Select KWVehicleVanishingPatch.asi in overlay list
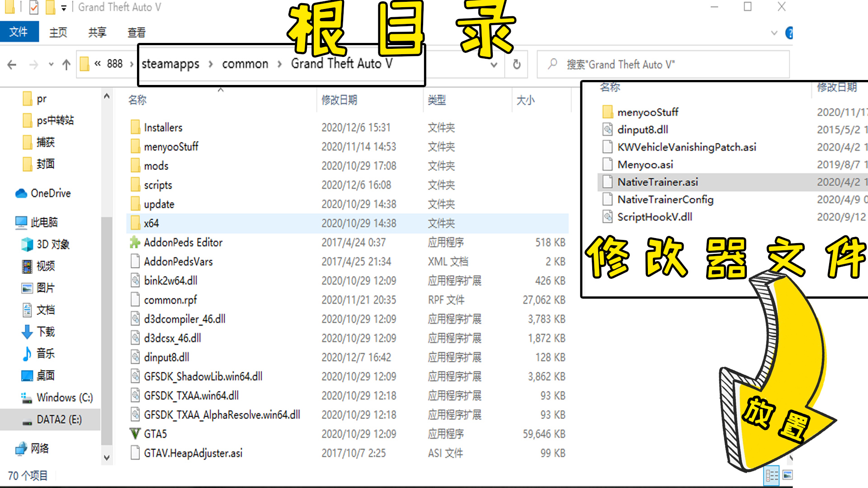The height and width of the screenshot is (488, 868). (x=687, y=147)
